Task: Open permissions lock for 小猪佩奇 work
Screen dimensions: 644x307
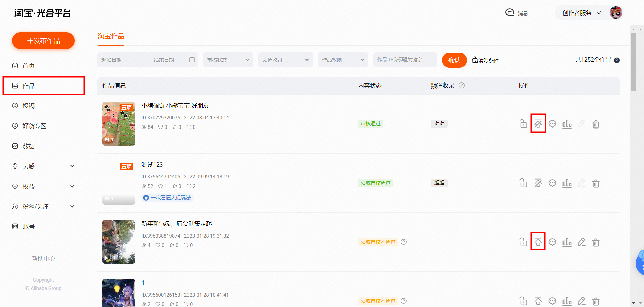Action: [523, 124]
